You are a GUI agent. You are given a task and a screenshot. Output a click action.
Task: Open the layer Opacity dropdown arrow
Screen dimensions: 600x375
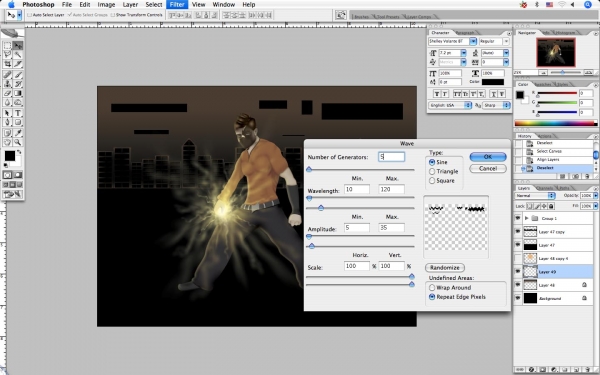595,196
